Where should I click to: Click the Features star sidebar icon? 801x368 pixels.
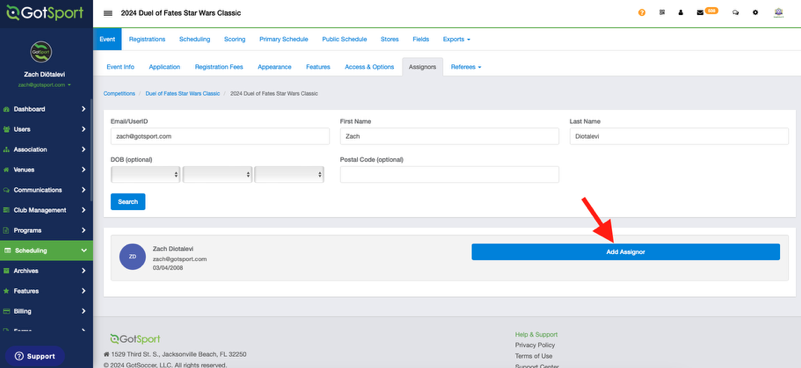pos(6,291)
